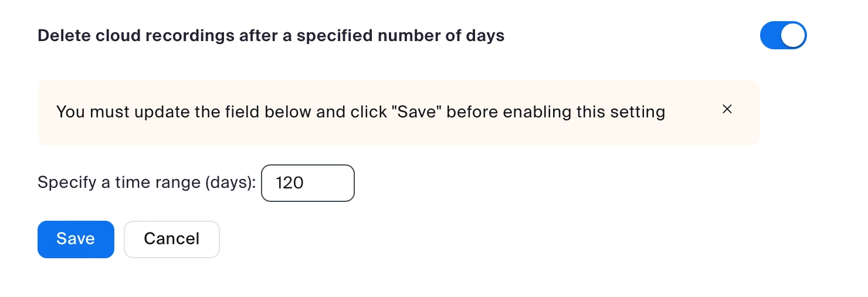
Task: Click the time range days input field
Action: tap(308, 183)
